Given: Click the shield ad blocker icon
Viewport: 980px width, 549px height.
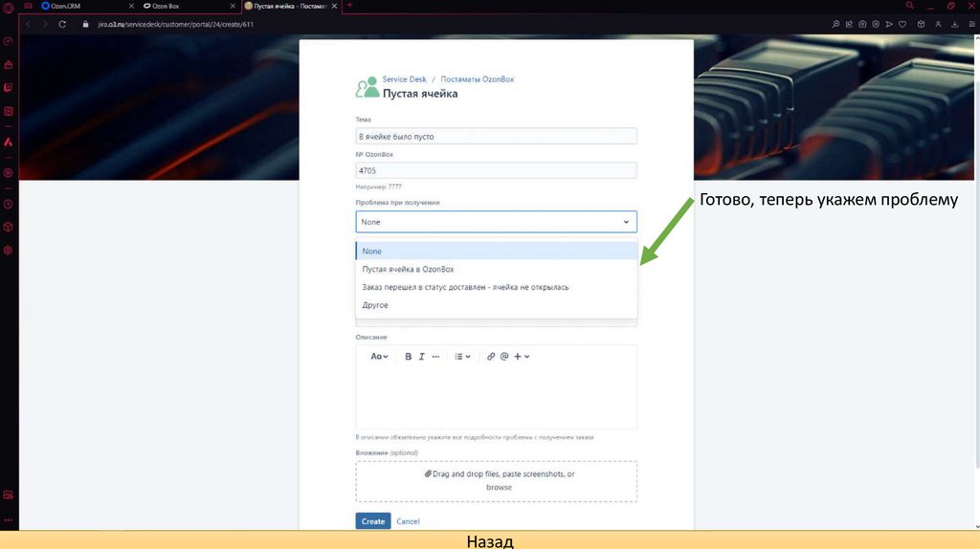Looking at the screenshot, I should pyautogui.click(x=876, y=24).
